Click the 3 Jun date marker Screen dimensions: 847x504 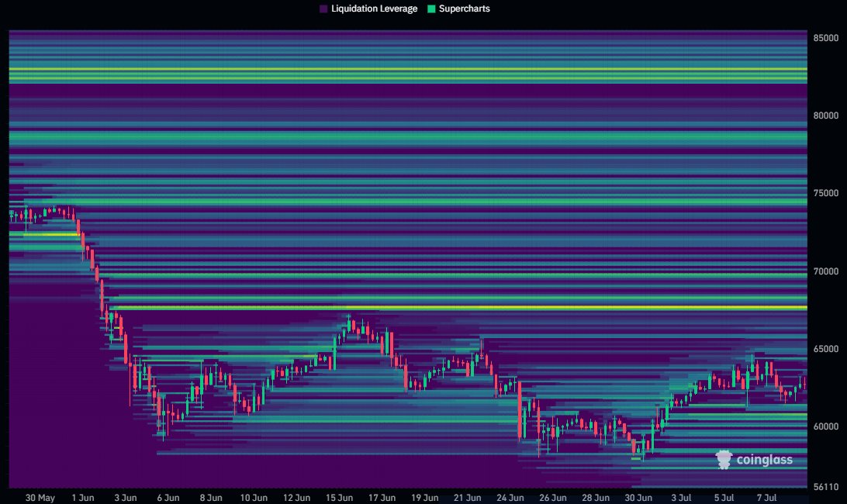coord(126,498)
